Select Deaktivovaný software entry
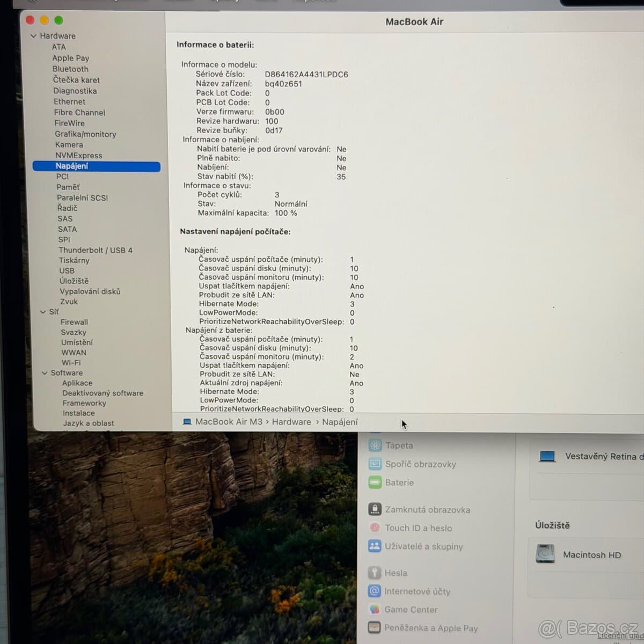 pyautogui.click(x=103, y=393)
